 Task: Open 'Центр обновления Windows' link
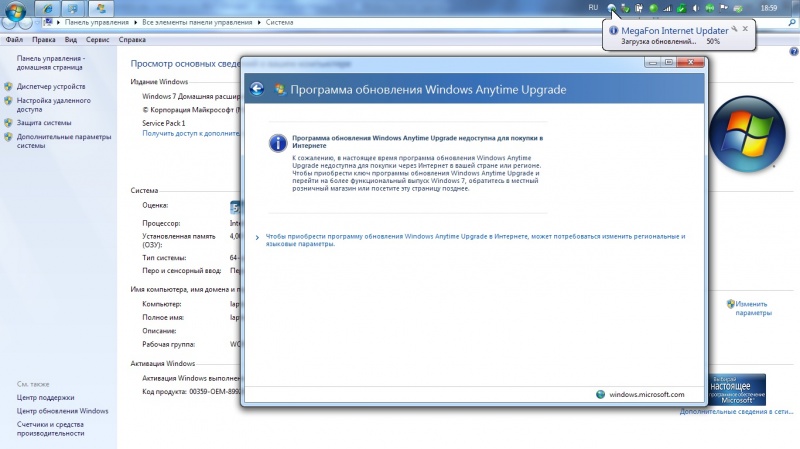pos(62,411)
